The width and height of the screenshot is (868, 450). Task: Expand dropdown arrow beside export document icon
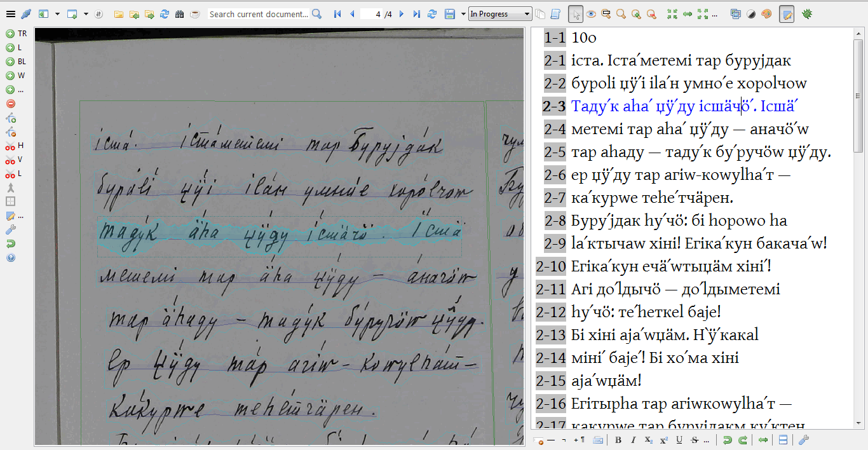(x=86, y=14)
